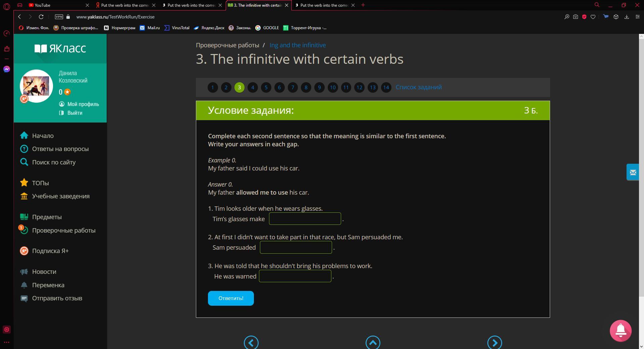The height and width of the screenshot is (349, 644).
Task: Click the address bar URL
Action: (115, 17)
